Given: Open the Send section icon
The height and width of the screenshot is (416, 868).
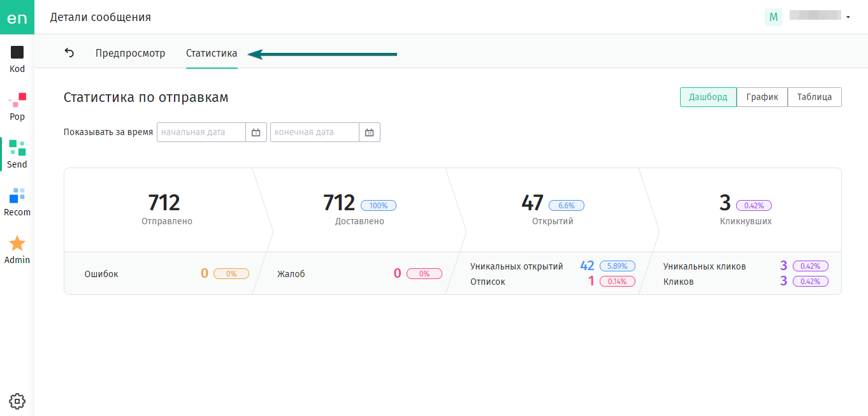Looking at the screenshot, I should pyautogui.click(x=17, y=148).
